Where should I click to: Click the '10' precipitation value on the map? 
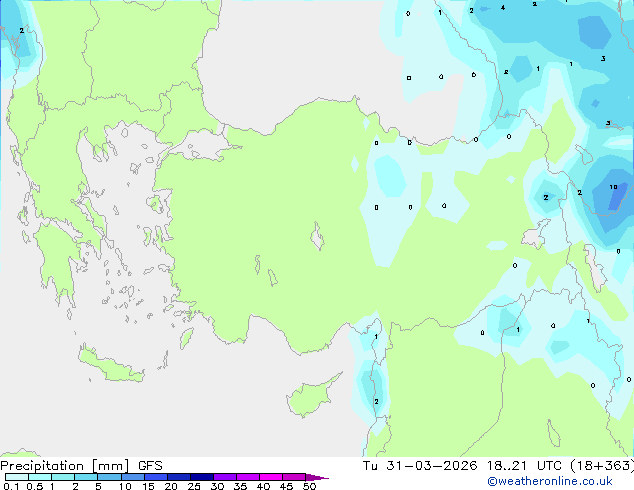tap(613, 187)
